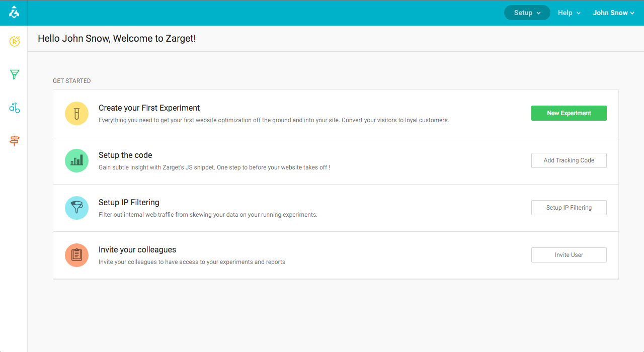Click the blue funnel IP Filtering icon
This screenshot has width=644, height=352.
76,208
